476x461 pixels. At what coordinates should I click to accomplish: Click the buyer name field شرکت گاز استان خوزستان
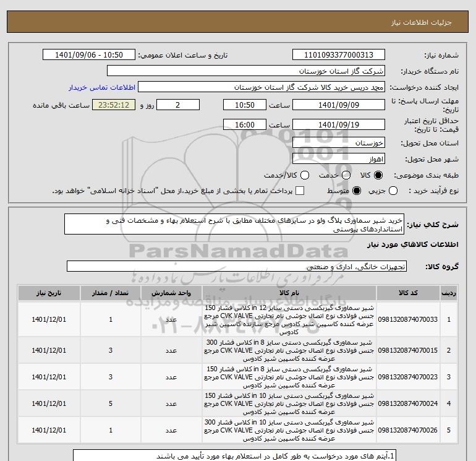(246, 71)
